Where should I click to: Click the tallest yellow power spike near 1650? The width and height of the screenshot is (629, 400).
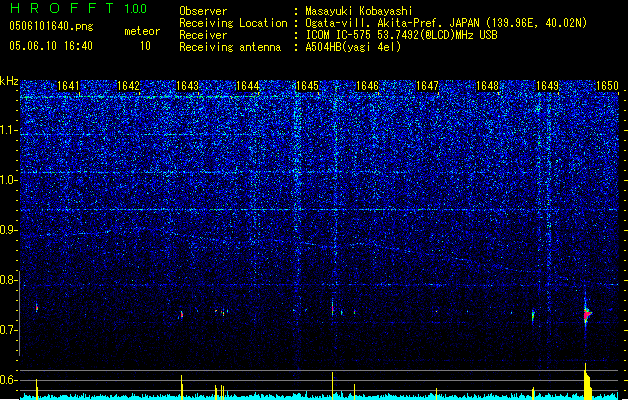(x=587, y=382)
